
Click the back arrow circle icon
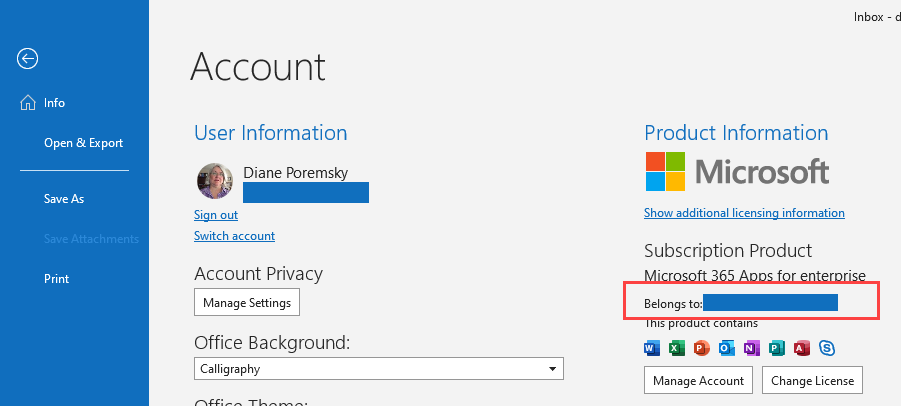pyautogui.click(x=28, y=59)
